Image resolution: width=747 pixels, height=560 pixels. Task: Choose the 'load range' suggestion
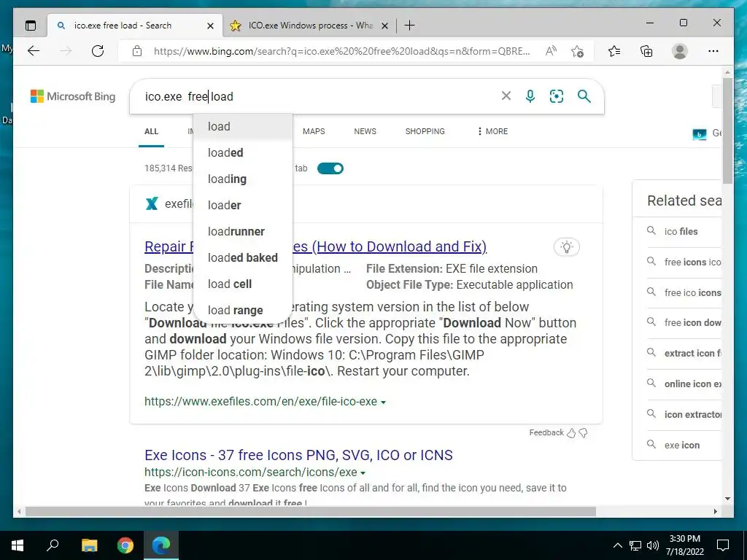coord(243,310)
